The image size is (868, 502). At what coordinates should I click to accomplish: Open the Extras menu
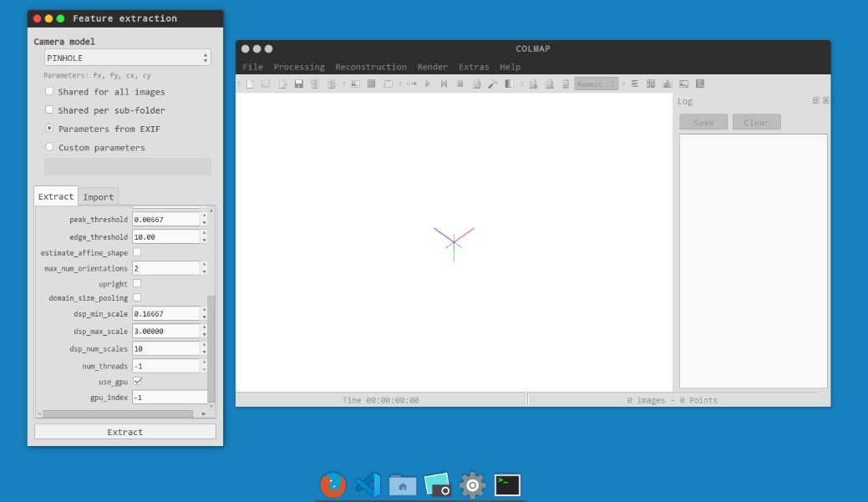(x=474, y=67)
